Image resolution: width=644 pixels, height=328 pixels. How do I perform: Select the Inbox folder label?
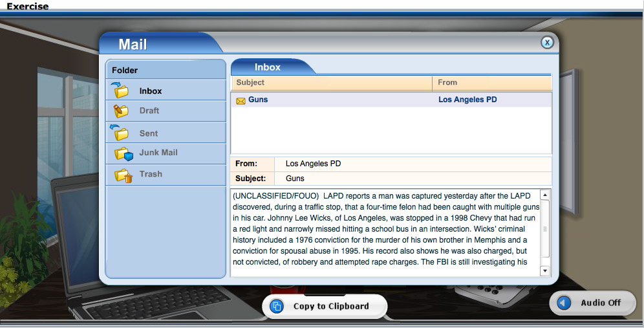coord(150,91)
